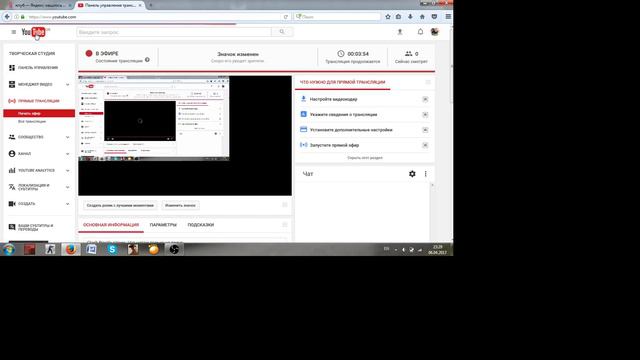Click the Запустите прямой эфир broadcast icon

(303, 145)
